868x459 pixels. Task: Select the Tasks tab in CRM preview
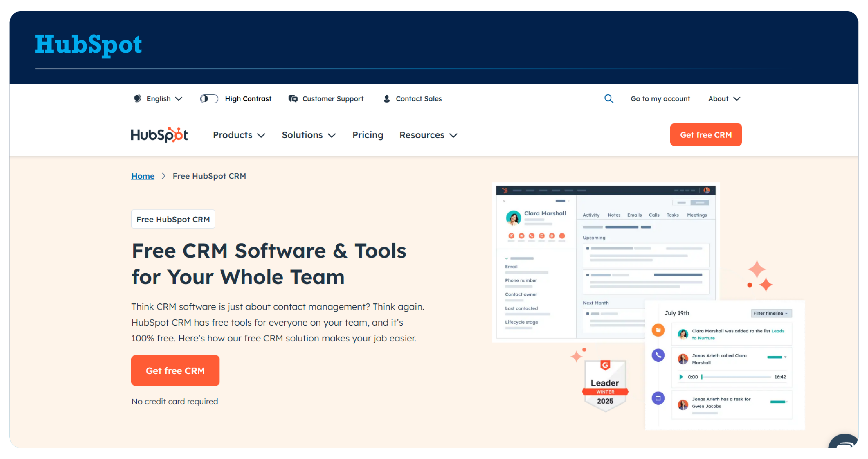pos(672,215)
